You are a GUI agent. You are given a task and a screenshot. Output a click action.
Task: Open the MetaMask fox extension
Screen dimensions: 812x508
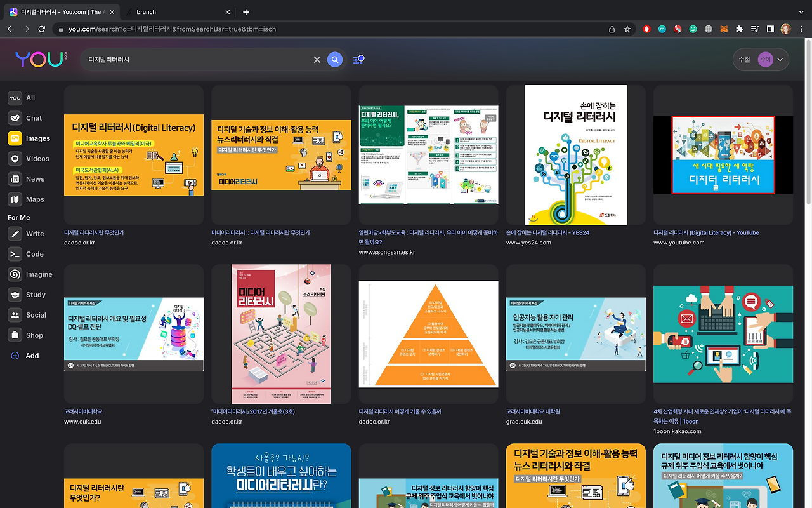pos(724,29)
